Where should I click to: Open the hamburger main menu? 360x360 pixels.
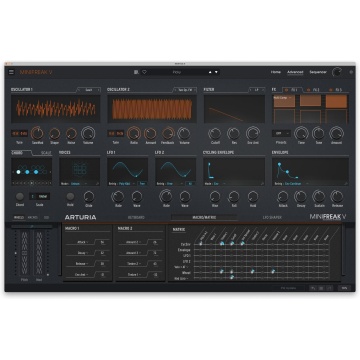(x=11, y=72)
